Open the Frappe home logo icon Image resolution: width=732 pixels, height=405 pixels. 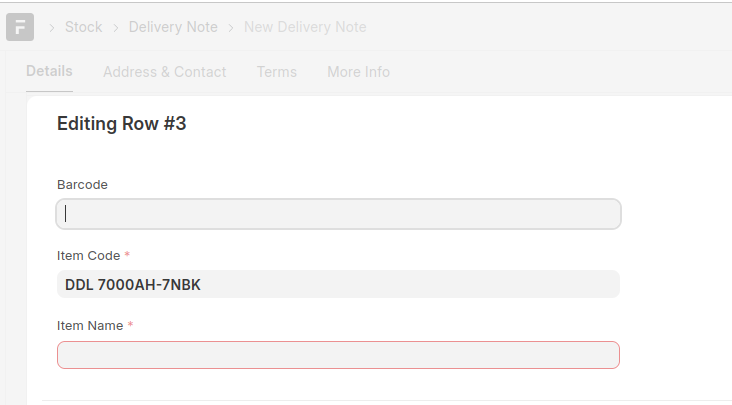[20, 27]
